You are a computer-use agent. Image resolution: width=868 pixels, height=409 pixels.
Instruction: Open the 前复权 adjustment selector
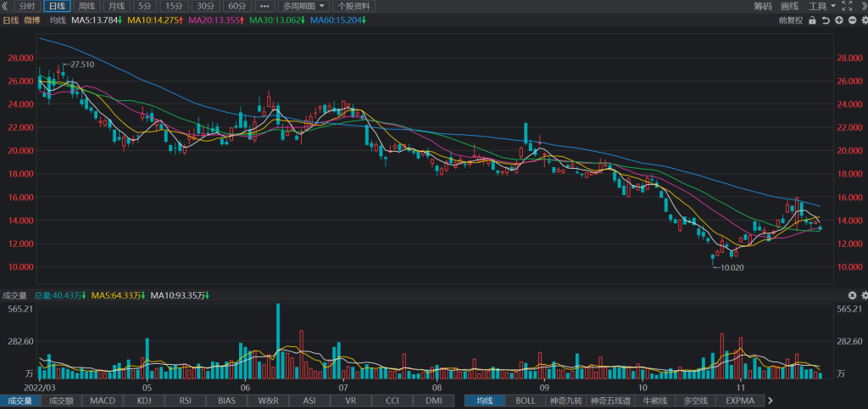790,20
